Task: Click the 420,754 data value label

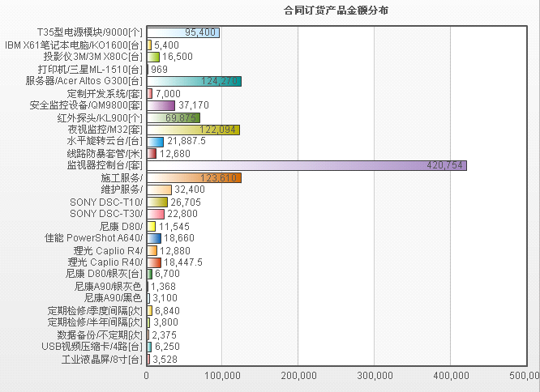Action: point(444,165)
